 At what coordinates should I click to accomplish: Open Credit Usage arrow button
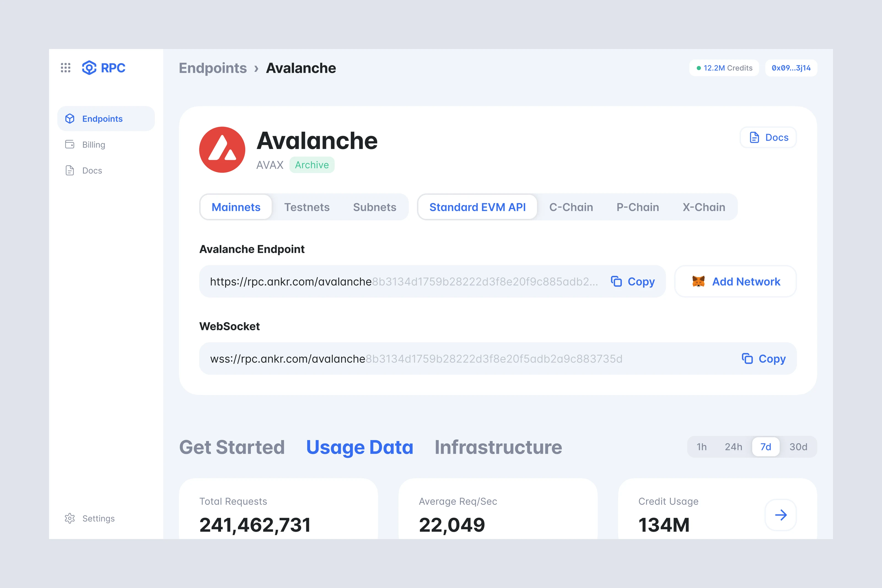tap(780, 515)
